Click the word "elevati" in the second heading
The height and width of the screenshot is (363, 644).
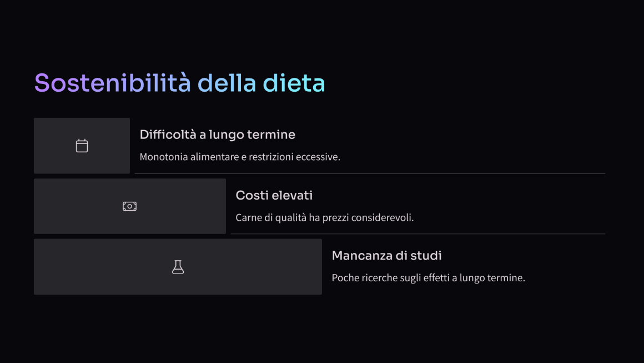(293, 195)
